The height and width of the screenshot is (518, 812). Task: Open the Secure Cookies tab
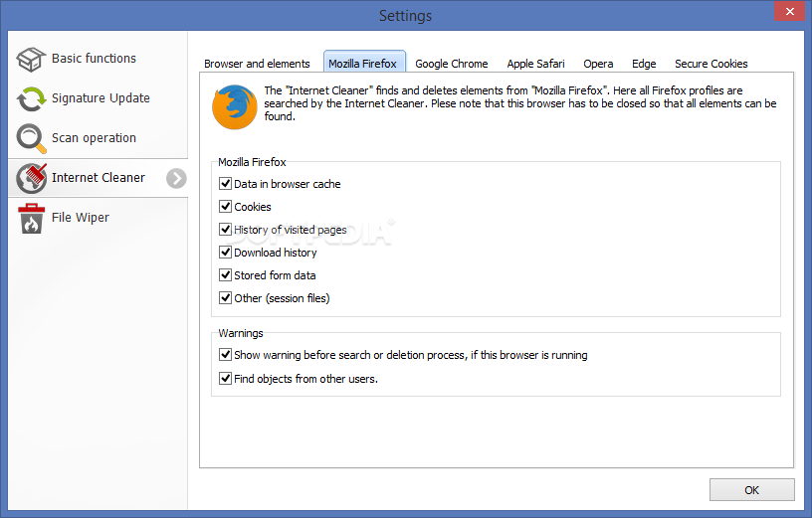pyautogui.click(x=711, y=64)
